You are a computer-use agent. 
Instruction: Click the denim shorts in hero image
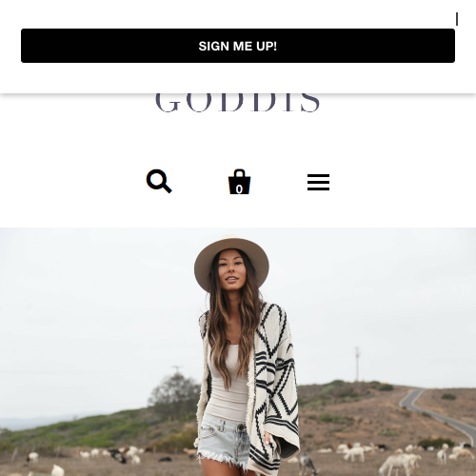224,440
